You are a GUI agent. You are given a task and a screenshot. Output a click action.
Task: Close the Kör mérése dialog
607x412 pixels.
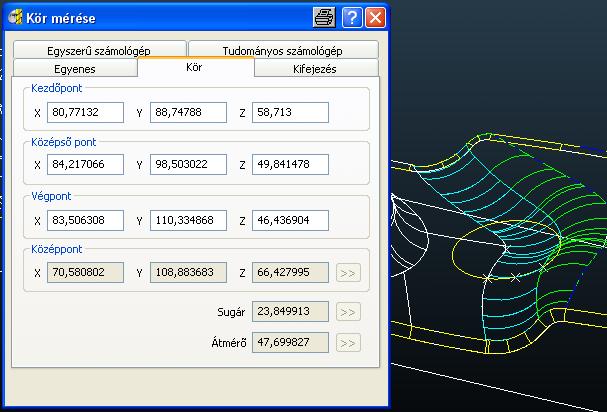pos(376,18)
